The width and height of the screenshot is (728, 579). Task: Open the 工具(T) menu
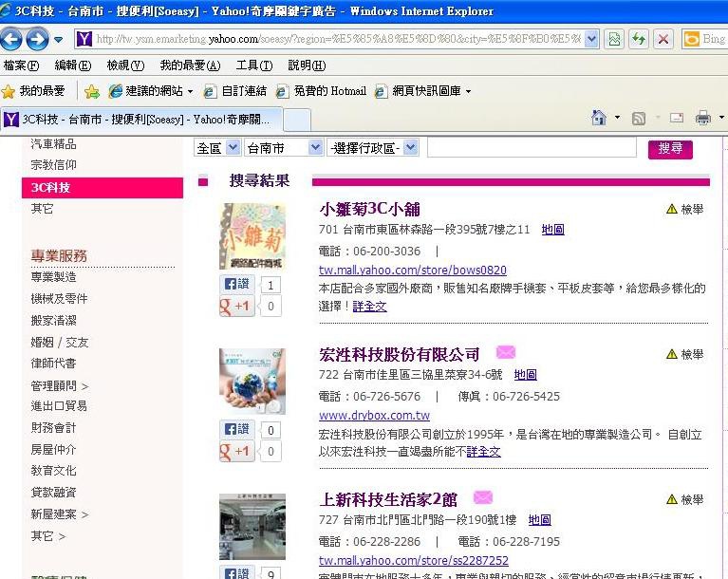[x=254, y=65]
